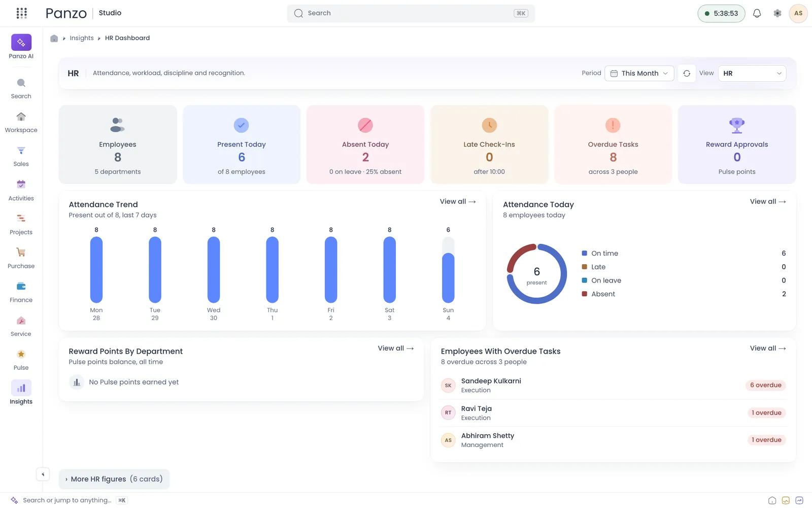Click the Absent Today icon
This screenshot has width=812, height=508.
[x=365, y=125]
